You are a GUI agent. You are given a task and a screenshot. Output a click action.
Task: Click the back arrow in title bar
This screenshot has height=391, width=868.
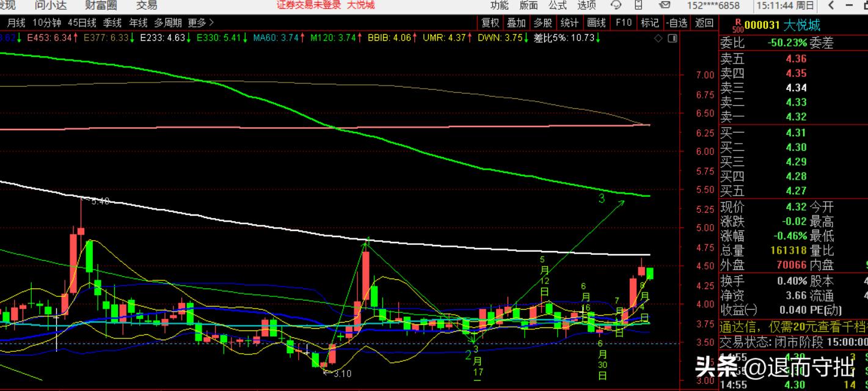(831, 5)
